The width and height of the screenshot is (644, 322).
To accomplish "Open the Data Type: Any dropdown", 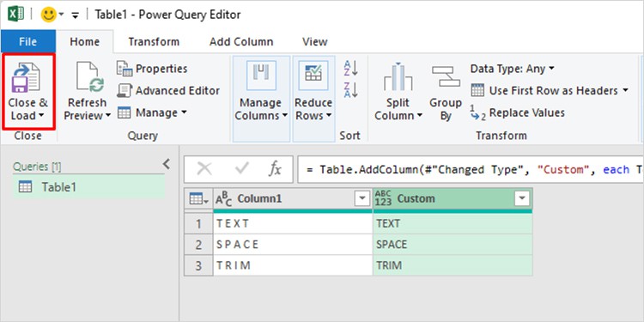I will pyautogui.click(x=512, y=69).
